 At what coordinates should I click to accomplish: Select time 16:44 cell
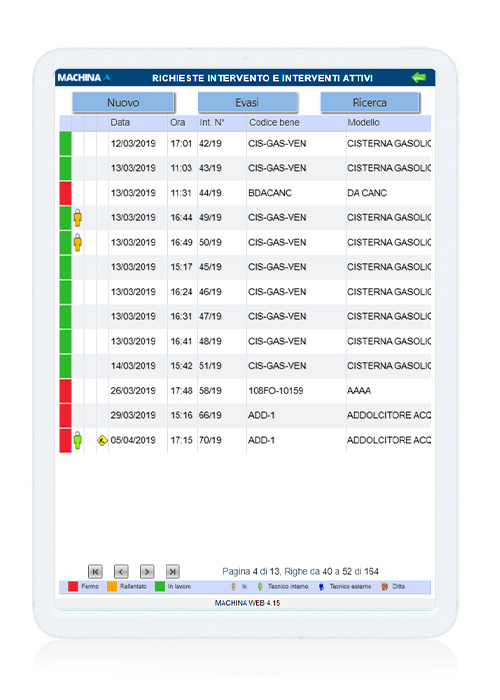[181, 218]
